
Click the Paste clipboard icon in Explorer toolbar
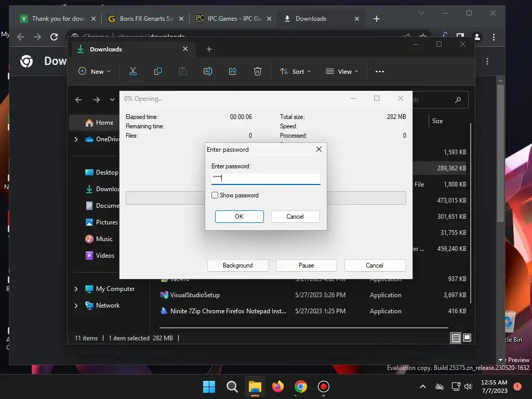click(182, 71)
